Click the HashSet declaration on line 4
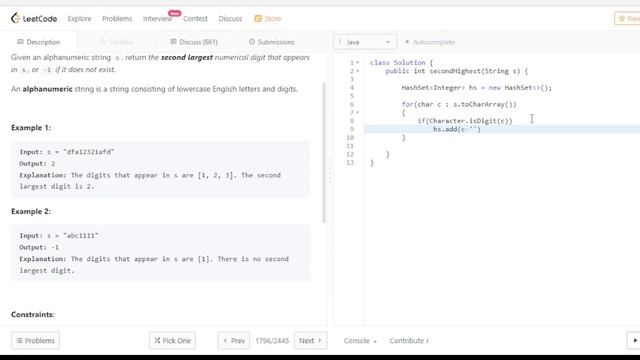The height and width of the screenshot is (360, 640). click(x=476, y=88)
